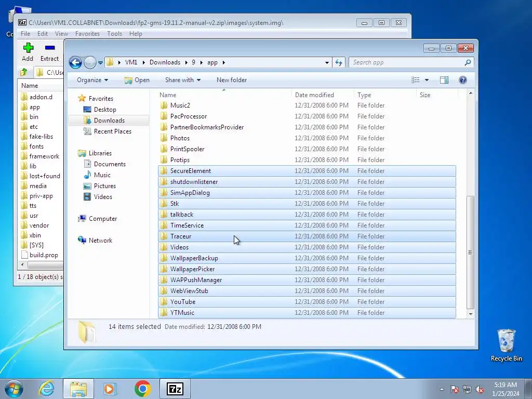Sort by the Name column header
This screenshot has width=532, height=399.
224,95
